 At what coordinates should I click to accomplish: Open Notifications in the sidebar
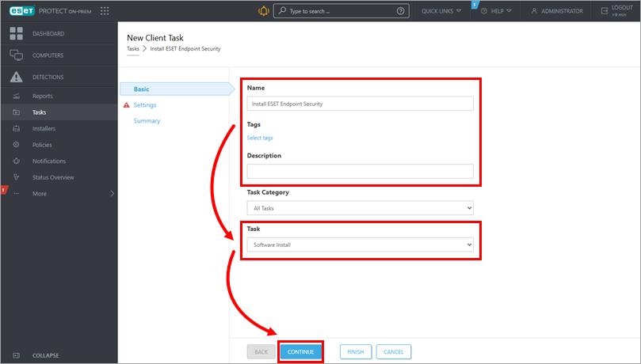49,161
